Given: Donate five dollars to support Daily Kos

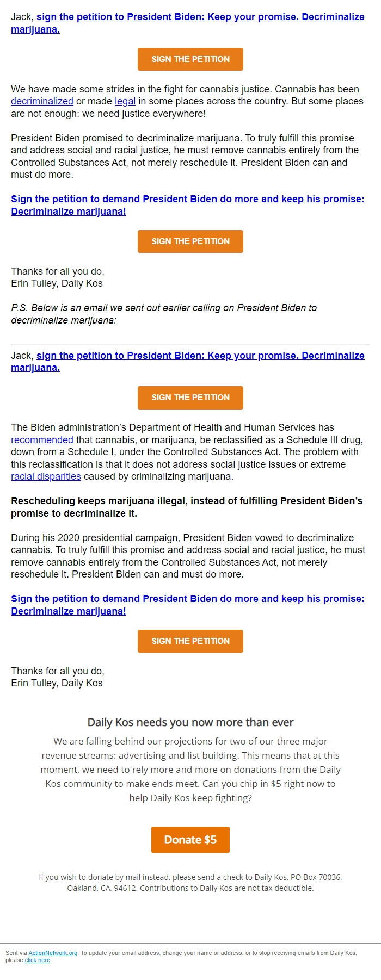Looking at the screenshot, I should click(x=190, y=839).
